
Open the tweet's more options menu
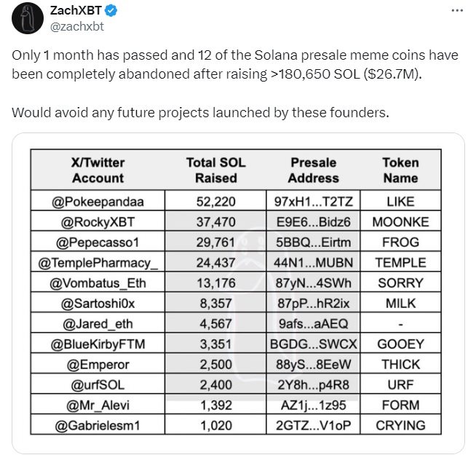click(456, 12)
